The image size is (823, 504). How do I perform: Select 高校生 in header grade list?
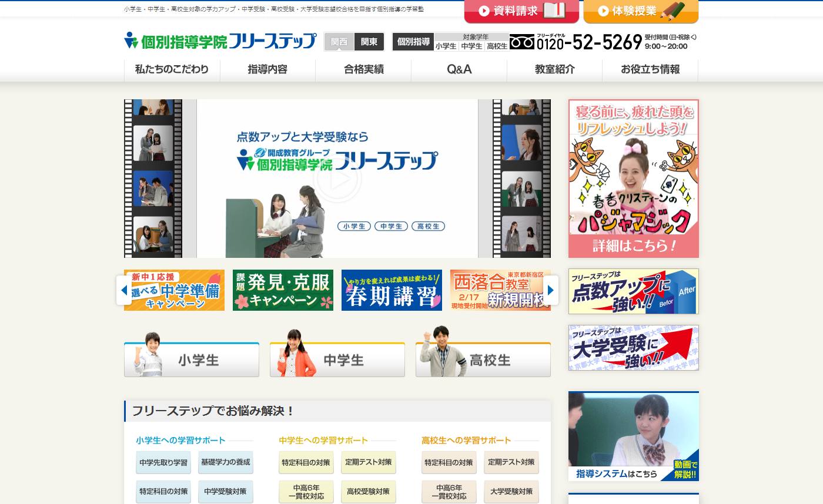[497, 46]
